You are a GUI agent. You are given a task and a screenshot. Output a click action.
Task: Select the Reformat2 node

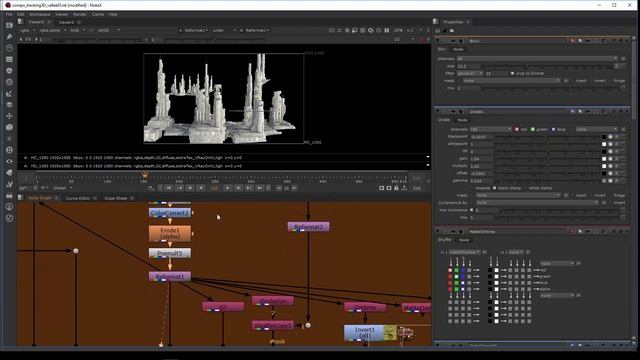[309, 227]
